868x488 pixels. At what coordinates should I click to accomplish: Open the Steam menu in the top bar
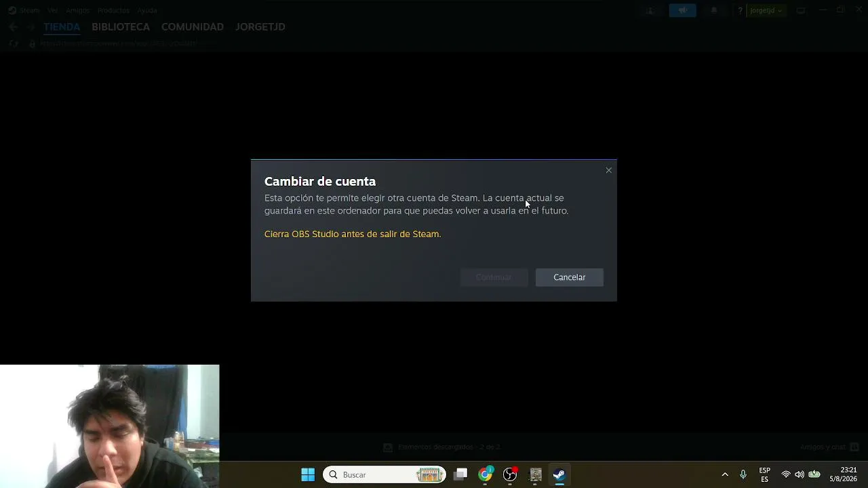point(24,10)
